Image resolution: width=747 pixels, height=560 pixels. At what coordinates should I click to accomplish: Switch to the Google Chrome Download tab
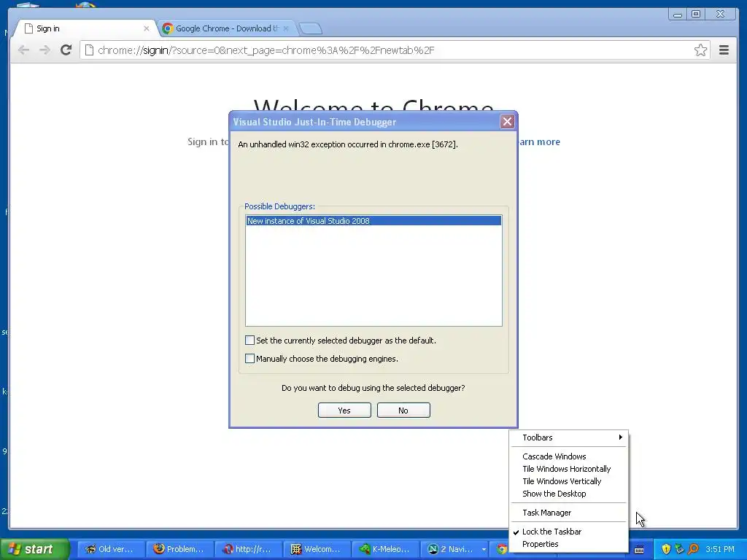(227, 28)
